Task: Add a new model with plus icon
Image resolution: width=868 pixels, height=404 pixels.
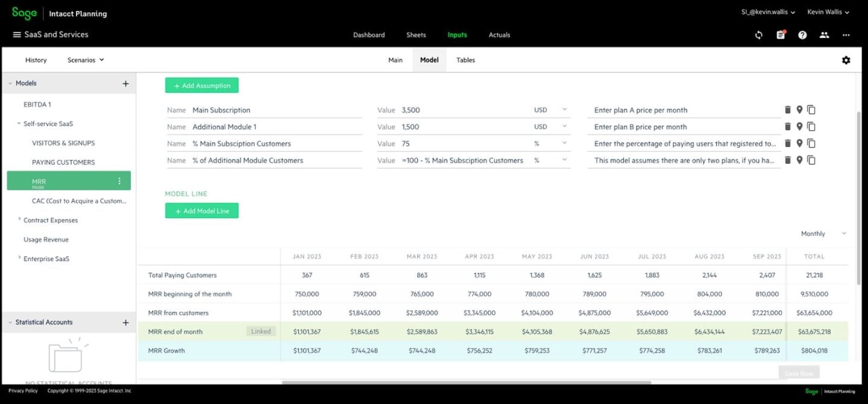Action: tap(125, 84)
